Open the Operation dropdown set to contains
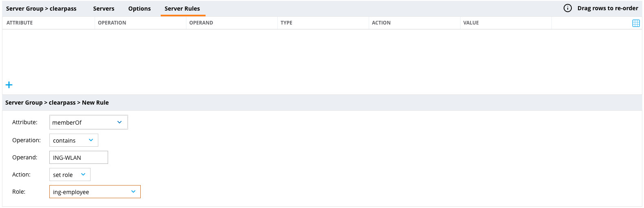 pyautogui.click(x=74, y=140)
